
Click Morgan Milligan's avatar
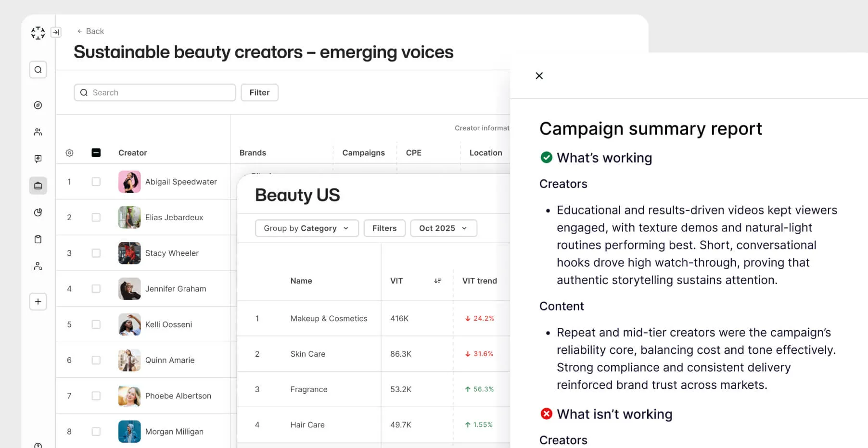tap(129, 432)
